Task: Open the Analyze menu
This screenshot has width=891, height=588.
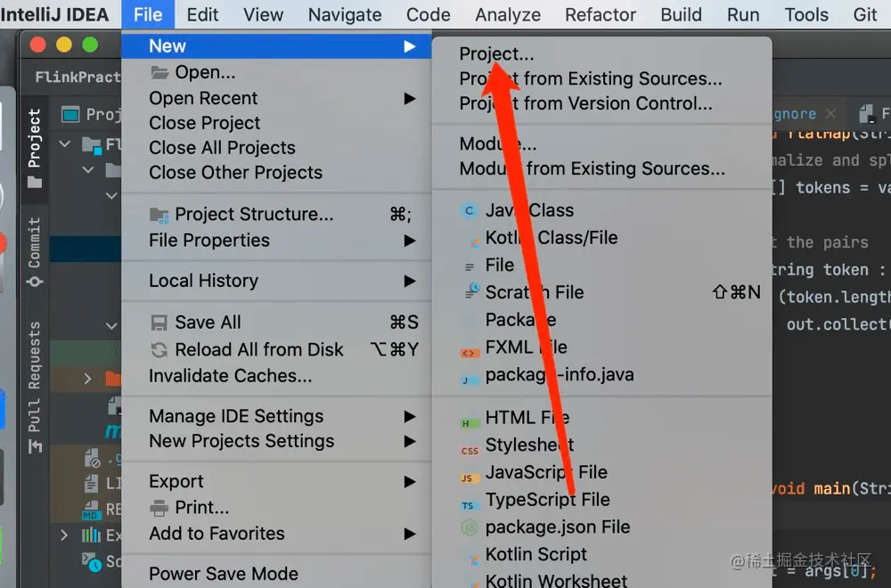Action: tap(508, 14)
